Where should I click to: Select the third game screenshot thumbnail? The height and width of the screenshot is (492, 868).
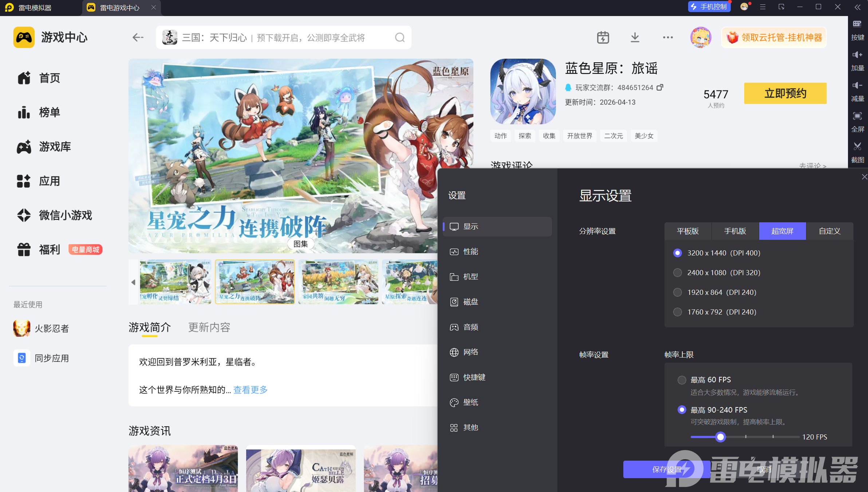338,282
